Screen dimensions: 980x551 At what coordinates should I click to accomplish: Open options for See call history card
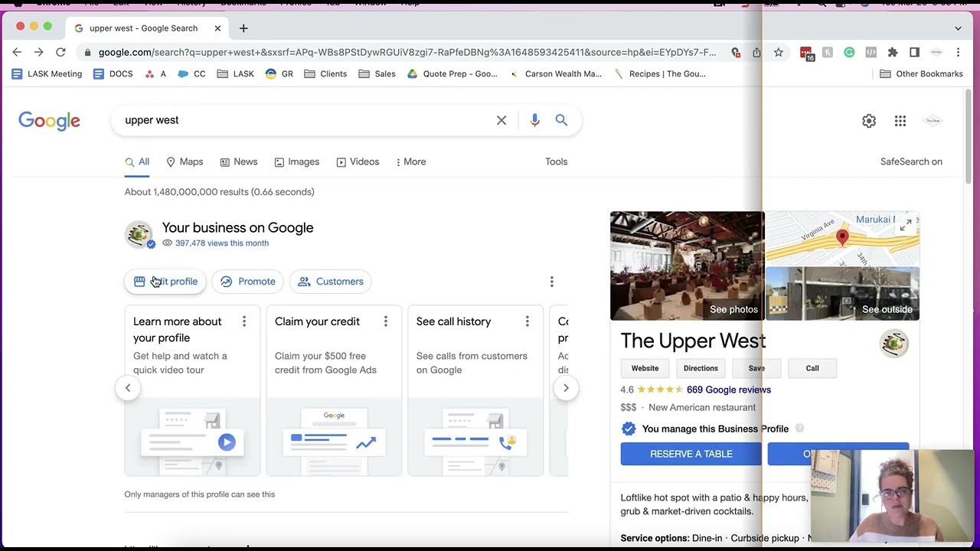tap(527, 321)
